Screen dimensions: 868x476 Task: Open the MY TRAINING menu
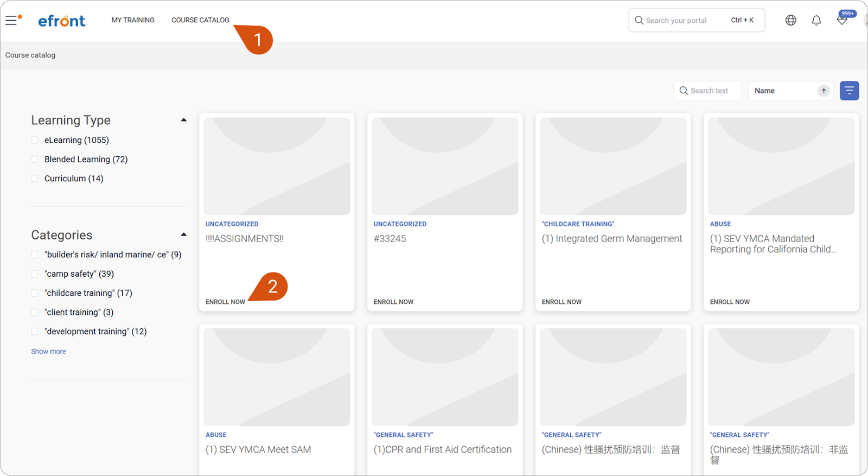click(133, 20)
